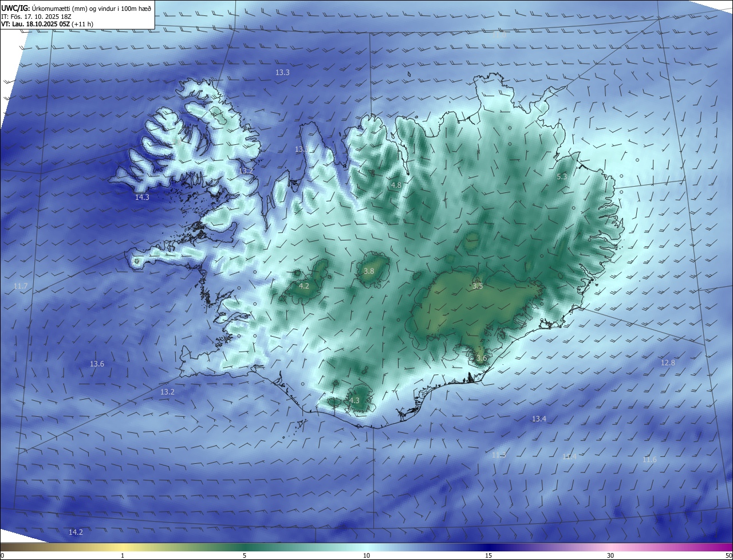Click the 11.6 value label

point(649,460)
